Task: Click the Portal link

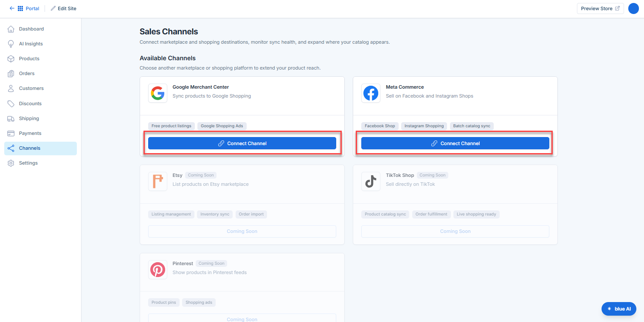Action: point(32,8)
